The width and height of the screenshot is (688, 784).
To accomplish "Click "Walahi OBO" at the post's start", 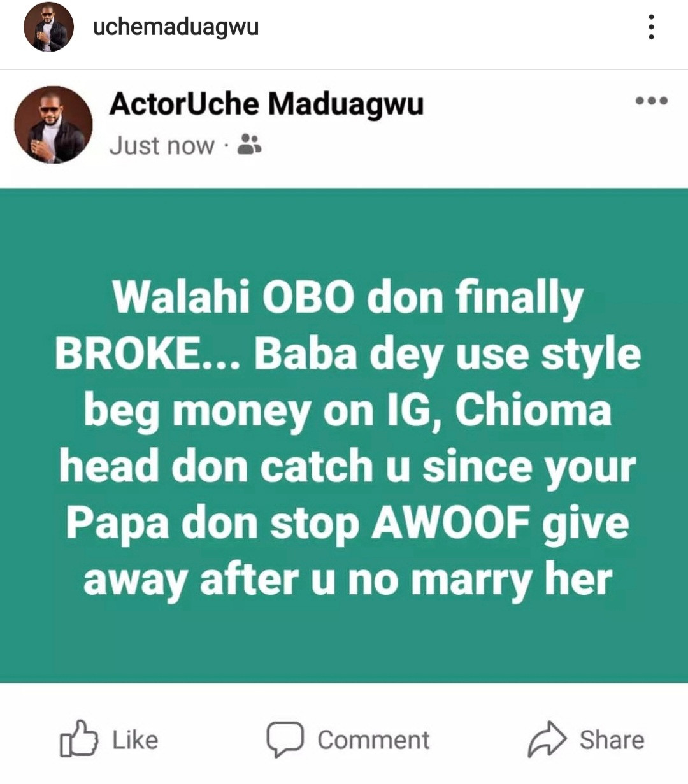I will point(233,297).
